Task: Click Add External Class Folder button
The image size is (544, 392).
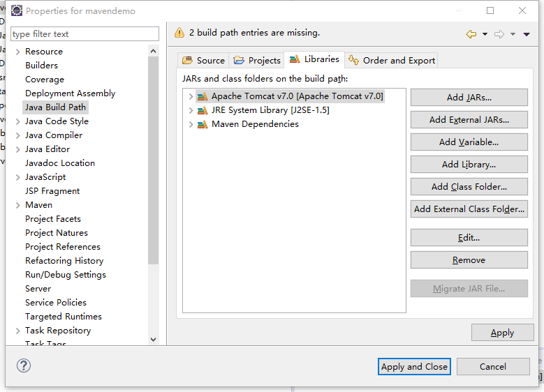Action: point(469,209)
